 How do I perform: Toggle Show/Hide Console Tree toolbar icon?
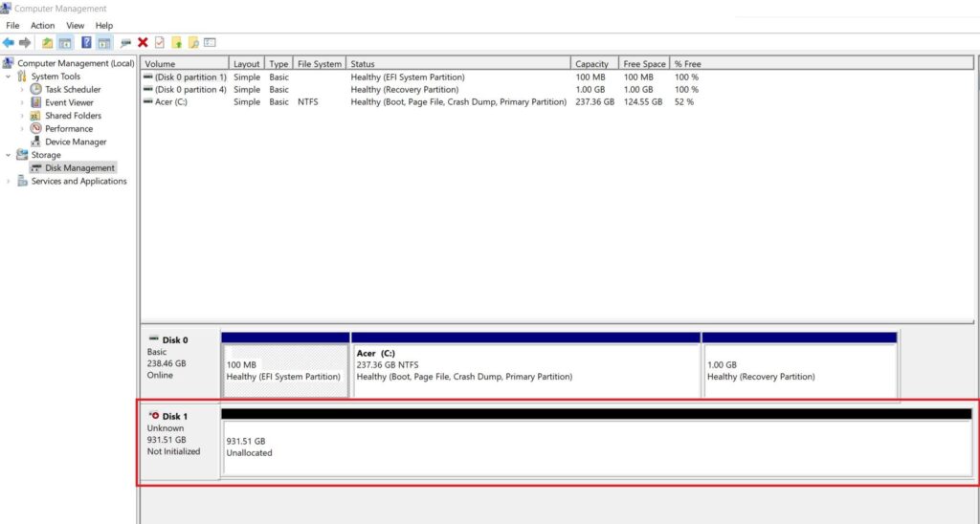(x=65, y=42)
